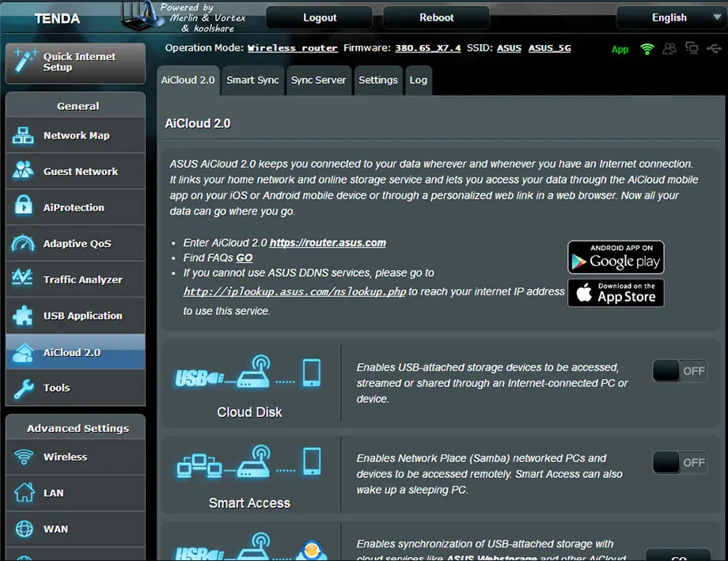This screenshot has height=561, width=728.
Task: Open the Google Play Android app badge
Action: 616,257
